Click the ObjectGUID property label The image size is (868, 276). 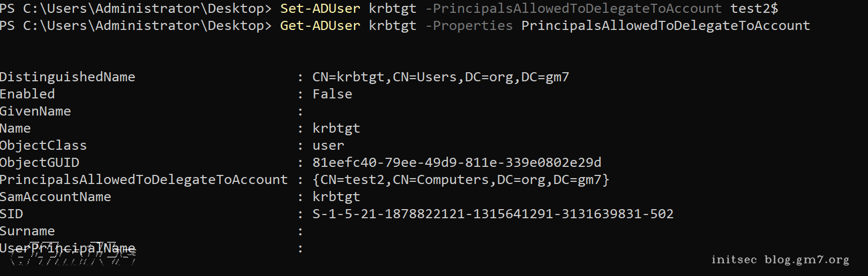click(x=40, y=163)
